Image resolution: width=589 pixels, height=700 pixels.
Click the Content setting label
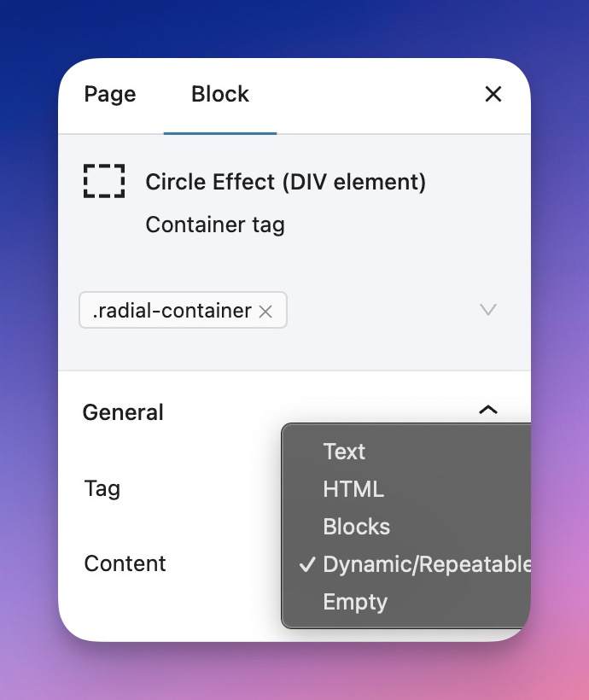[125, 563]
